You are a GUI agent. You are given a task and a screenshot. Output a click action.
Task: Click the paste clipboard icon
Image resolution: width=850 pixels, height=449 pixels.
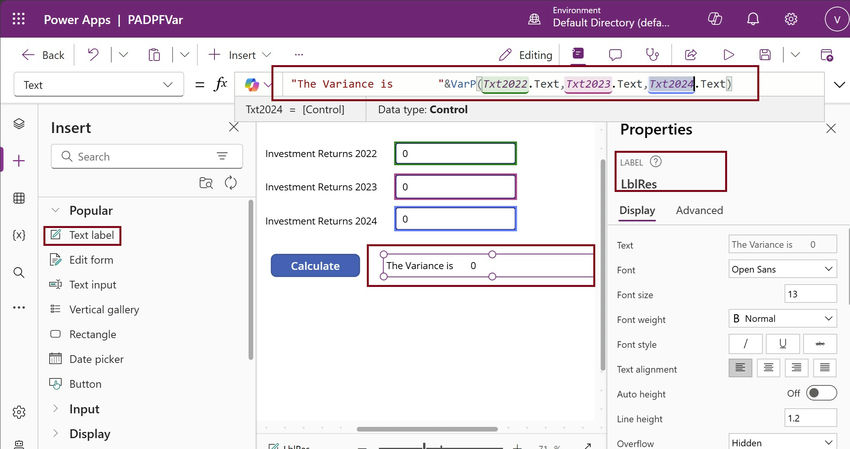154,54
